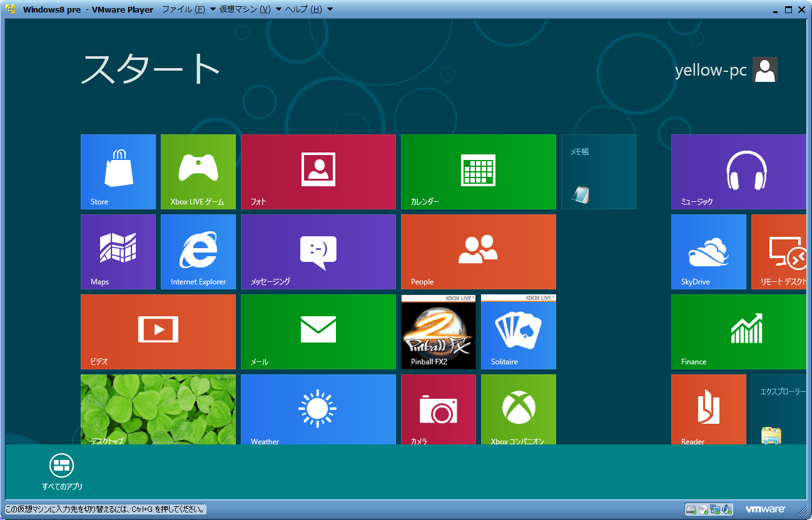Launch メモ帳 notepad tile
The height and width of the screenshot is (520, 812).
click(599, 172)
